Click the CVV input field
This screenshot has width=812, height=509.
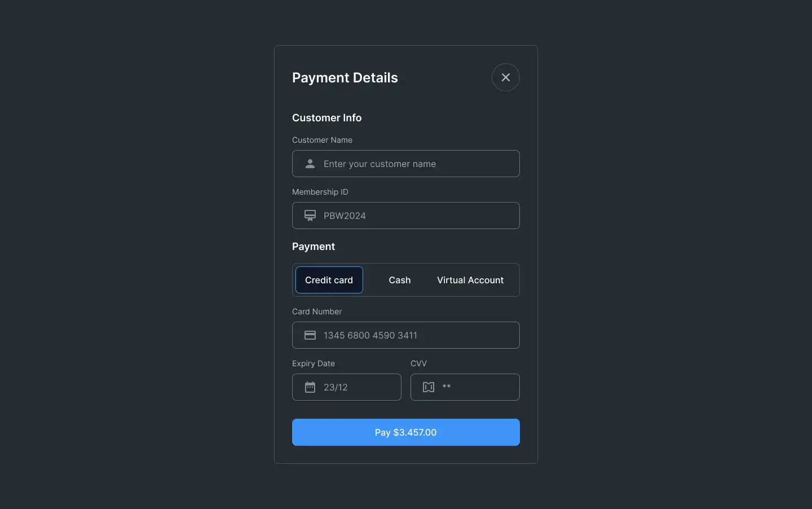click(x=465, y=387)
